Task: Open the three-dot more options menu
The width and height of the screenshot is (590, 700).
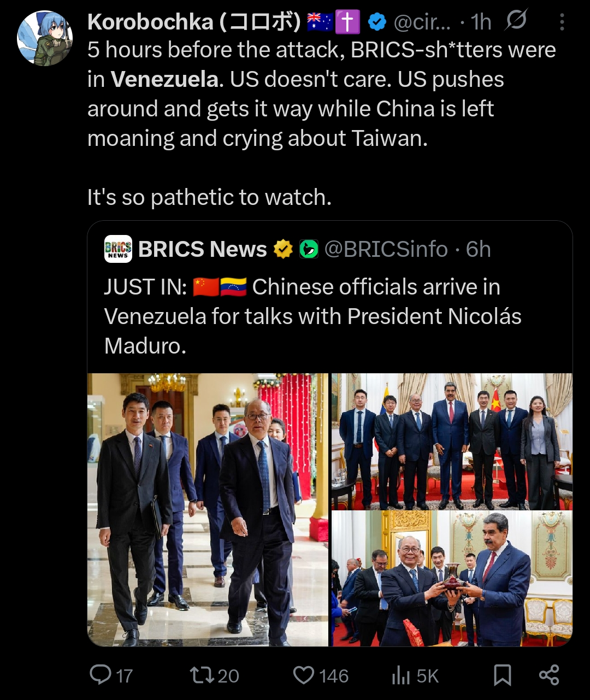Action: pyautogui.click(x=562, y=22)
